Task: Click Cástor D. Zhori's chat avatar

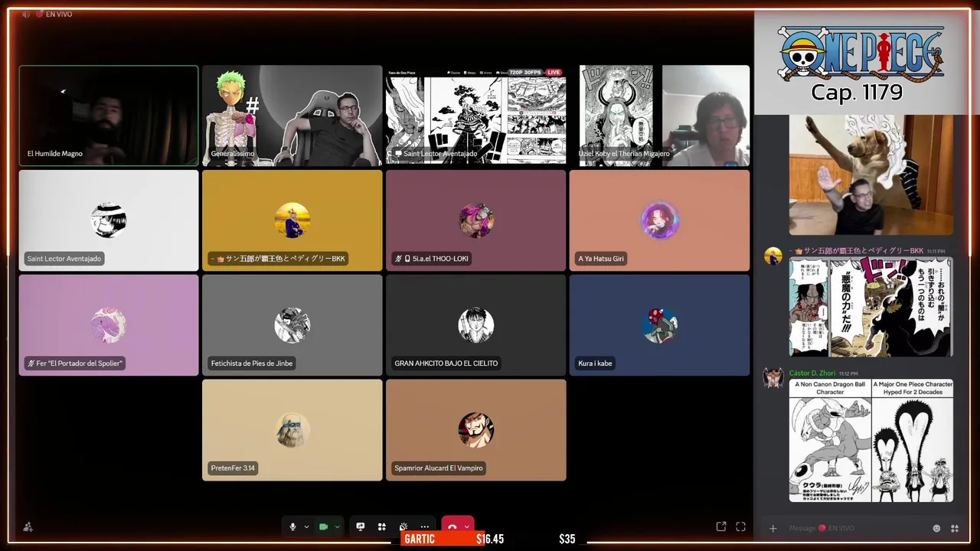Action: 773,378
